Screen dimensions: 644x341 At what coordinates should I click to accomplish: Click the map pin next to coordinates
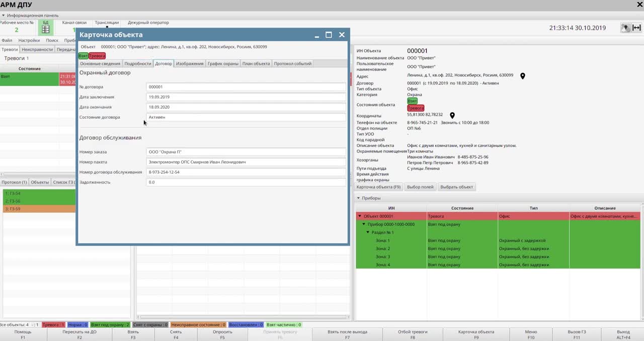pos(452,115)
